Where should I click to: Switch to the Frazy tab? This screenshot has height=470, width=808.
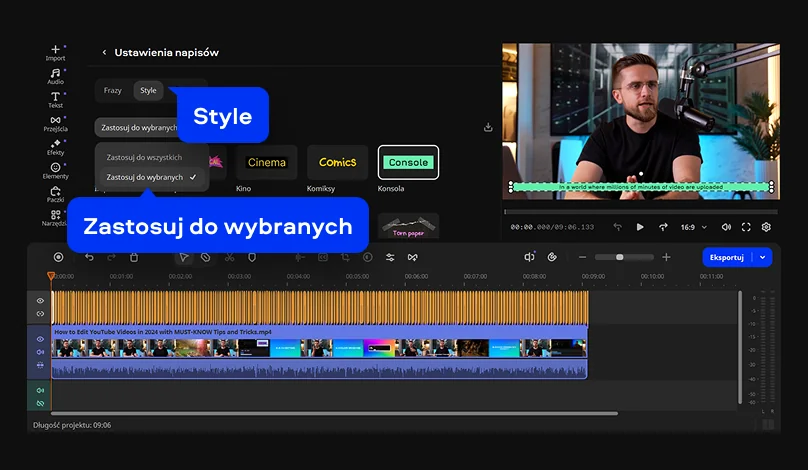coord(113,91)
